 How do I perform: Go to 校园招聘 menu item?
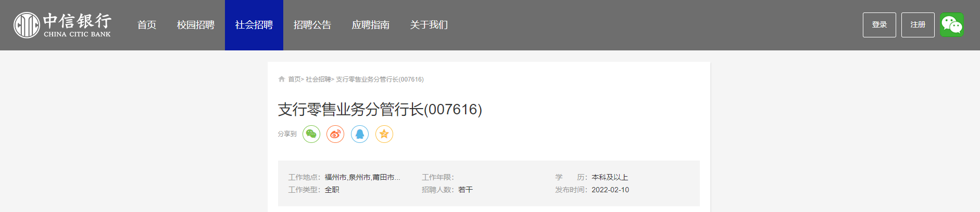[x=196, y=25]
